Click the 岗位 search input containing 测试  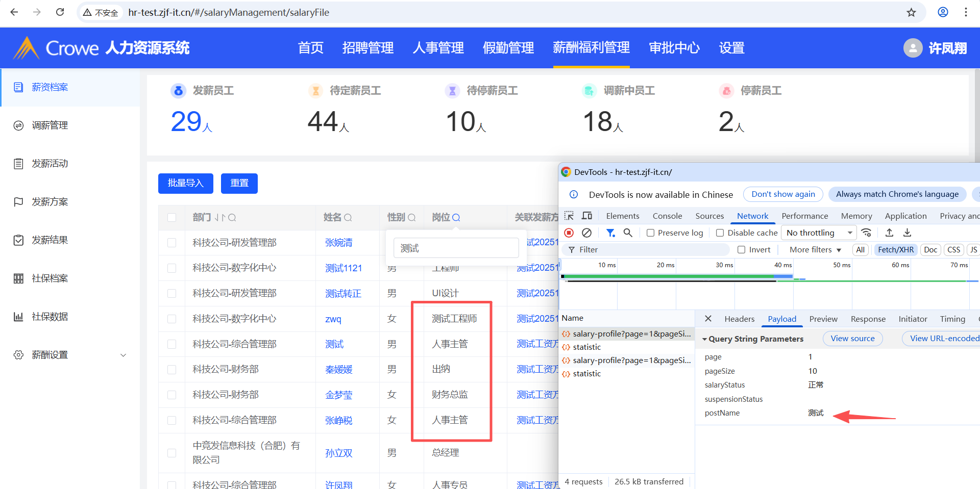point(456,248)
